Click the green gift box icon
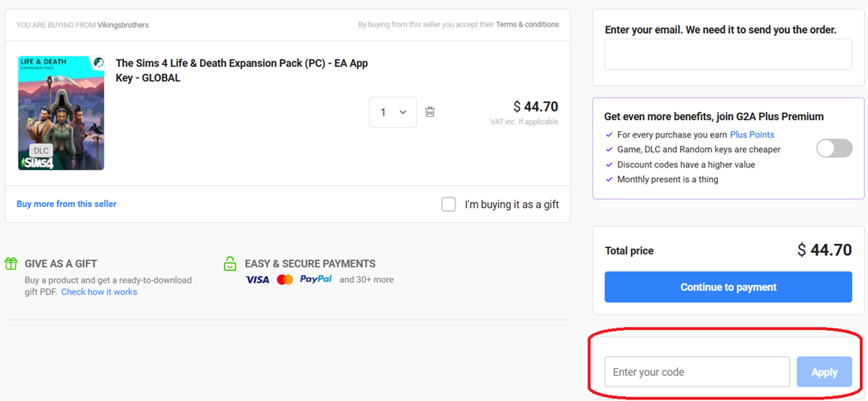This screenshot has width=868, height=401. click(11, 263)
